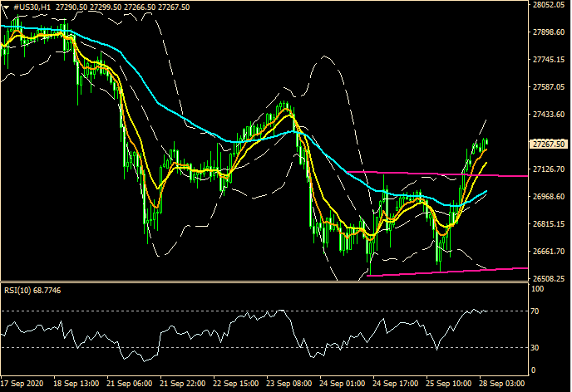Select the lower pink support trendline
Screen dimensions: 572x392
pos(449,271)
